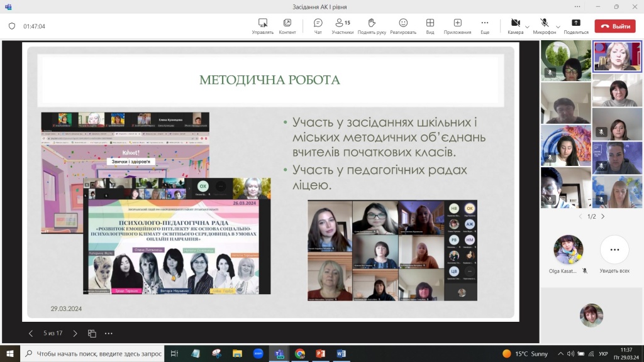Open Приложения apps button
The height and width of the screenshot is (362, 644).
point(457,26)
